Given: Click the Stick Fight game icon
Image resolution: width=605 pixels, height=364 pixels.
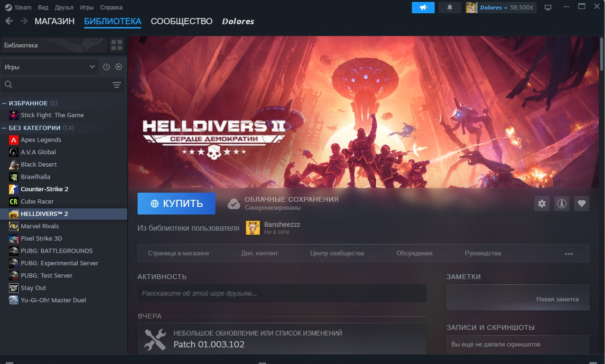Looking at the screenshot, I should (14, 115).
